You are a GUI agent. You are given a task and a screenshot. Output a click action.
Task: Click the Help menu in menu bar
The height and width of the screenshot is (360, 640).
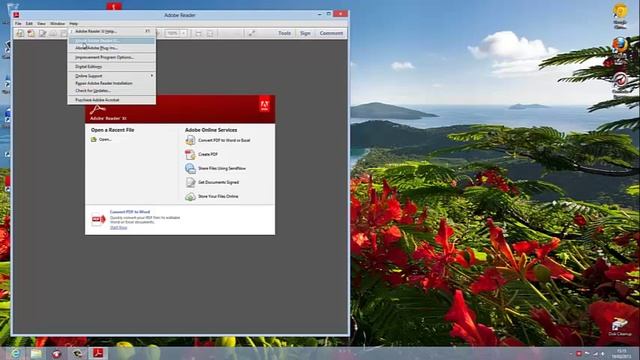tap(73, 24)
